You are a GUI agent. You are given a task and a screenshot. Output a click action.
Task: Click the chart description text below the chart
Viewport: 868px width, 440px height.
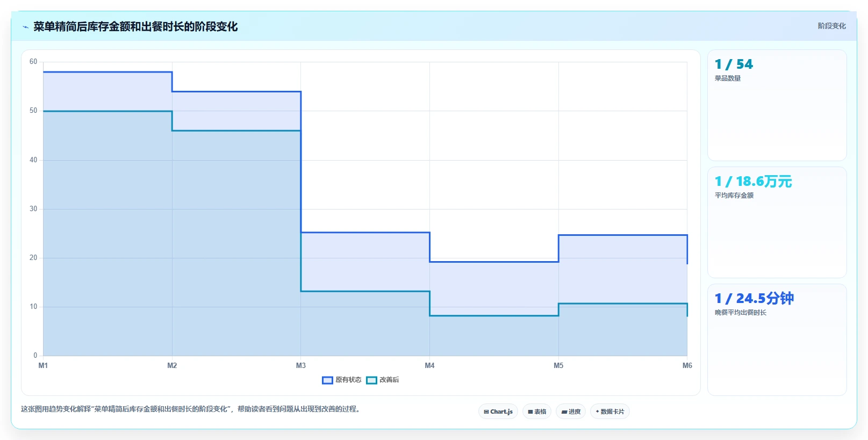[x=191, y=409]
